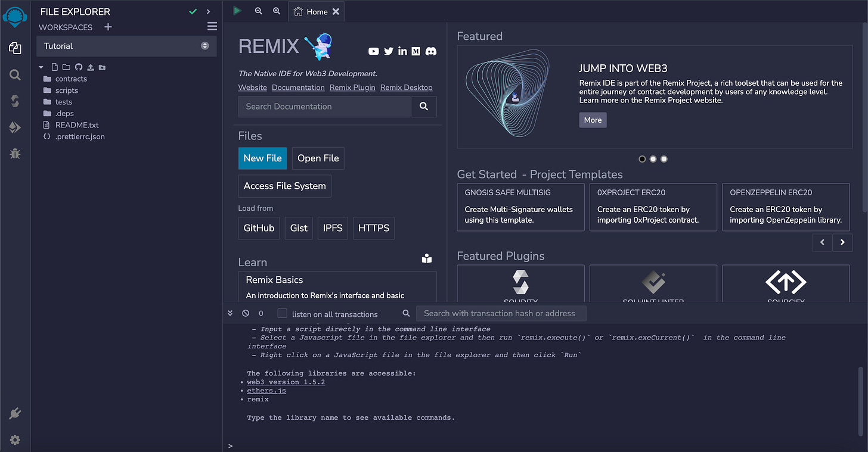The height and width of the screenshot is (452, 868).
Task: Collapse the workspace root tree arrow
Action: 41,67
